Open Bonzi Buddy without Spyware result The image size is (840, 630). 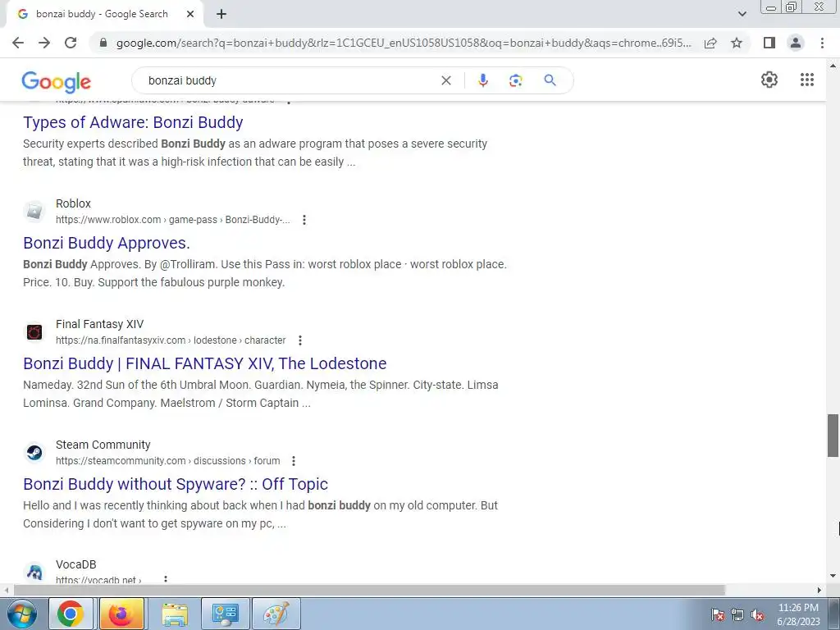click(x=176, y=484)
